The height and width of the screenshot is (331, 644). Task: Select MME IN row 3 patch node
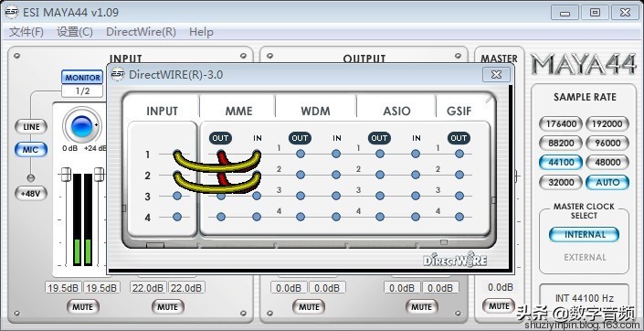[257, 197]
